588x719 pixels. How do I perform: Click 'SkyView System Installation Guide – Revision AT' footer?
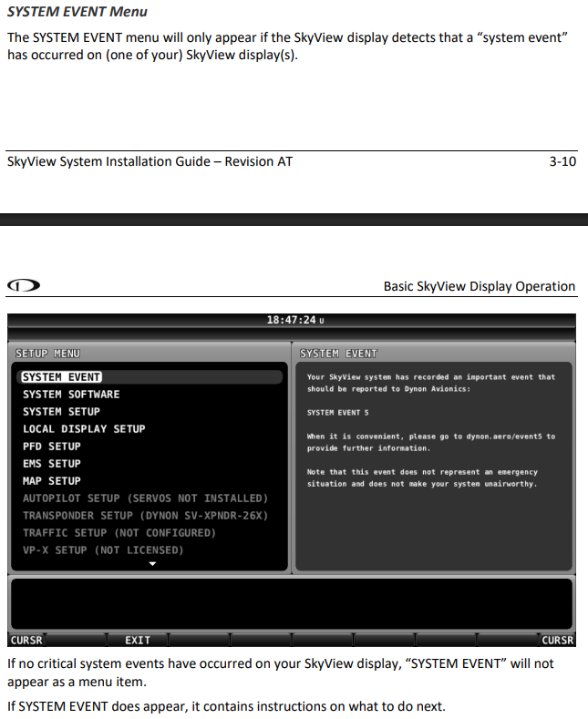click(150, 161)
